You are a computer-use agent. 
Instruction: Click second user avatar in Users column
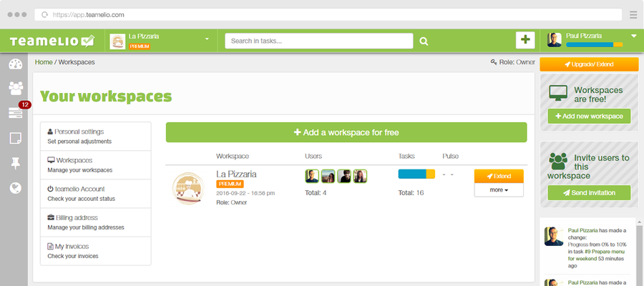328,176
